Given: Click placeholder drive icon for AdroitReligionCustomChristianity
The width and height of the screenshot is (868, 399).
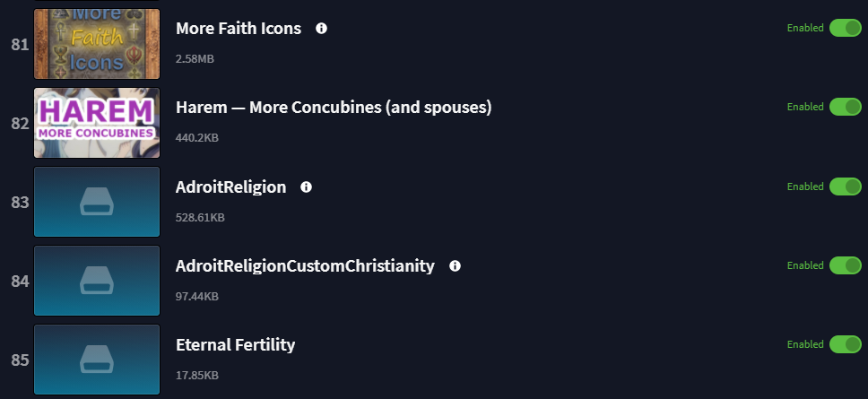Looking at the screenshot, I should click(x=97, y=281).
